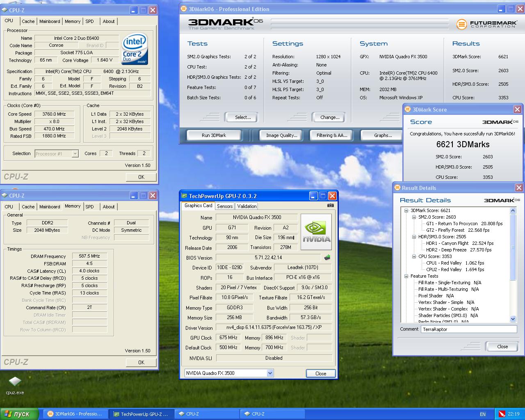Click the Intel Core 2 Duo logo
Screen dimensions: 525x420
[135, 49]
